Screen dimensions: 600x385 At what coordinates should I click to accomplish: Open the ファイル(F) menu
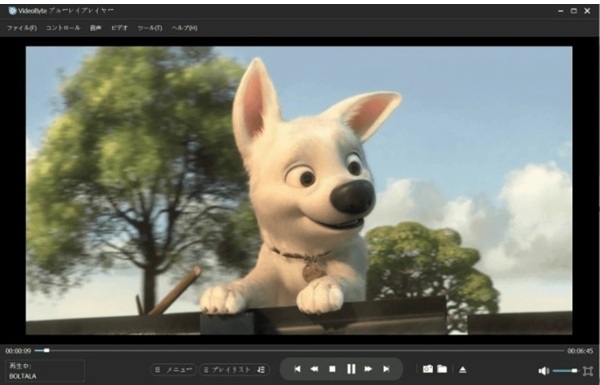(22, 28)
